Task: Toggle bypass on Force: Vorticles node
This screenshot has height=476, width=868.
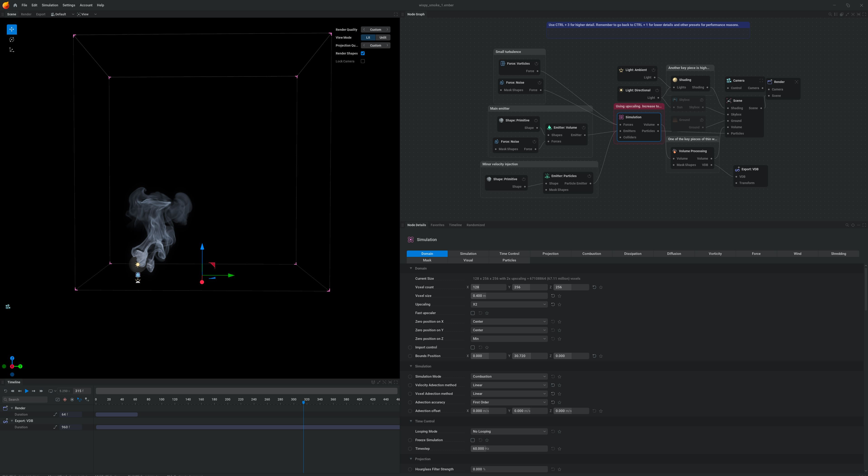Action: (x=536, y=63)
